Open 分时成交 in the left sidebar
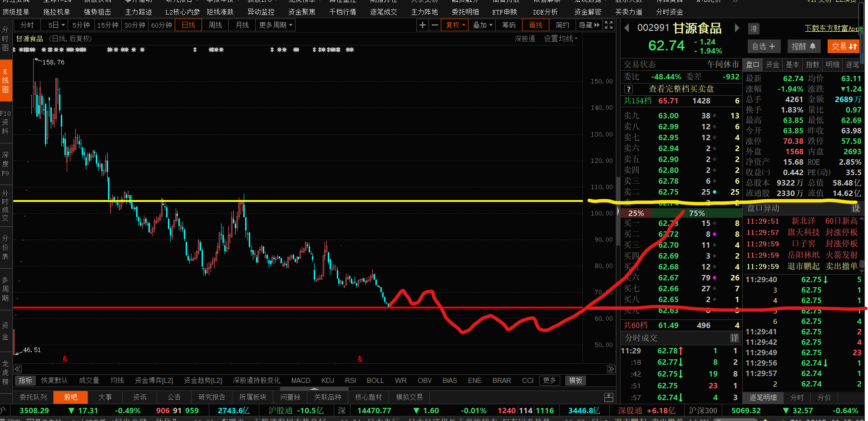This screenshot has width=868, height=421. (5, 206)
